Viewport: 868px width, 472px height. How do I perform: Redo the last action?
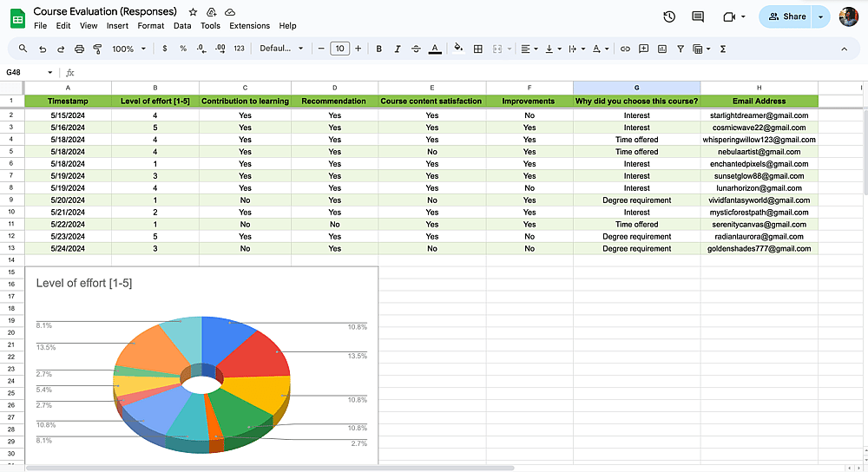coord(61,49)
